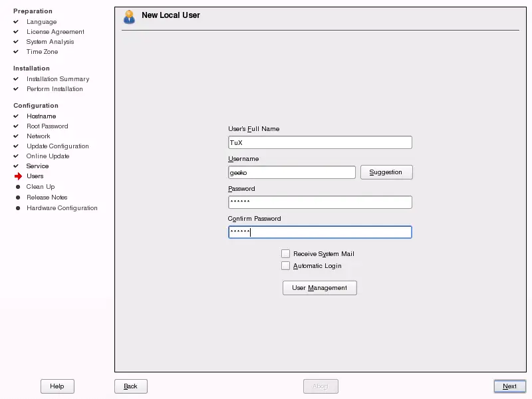Click the Suggestion button for username
Image resolution: width=532 pixels, height=399 pixels.
(x=386, y=172)
